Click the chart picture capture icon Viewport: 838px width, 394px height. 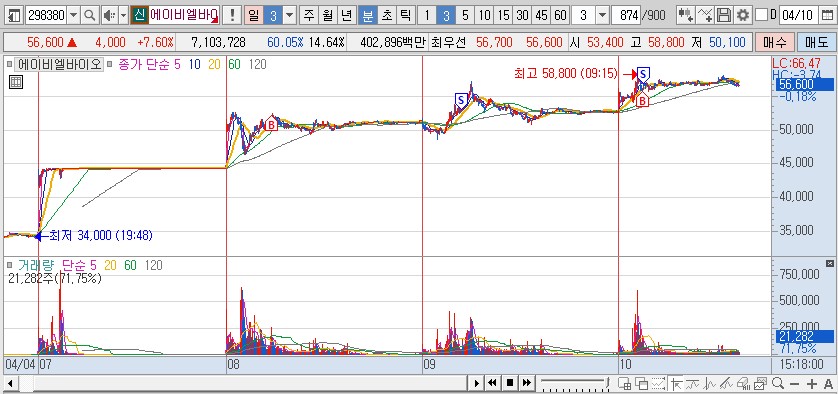[x=761, y=383]
